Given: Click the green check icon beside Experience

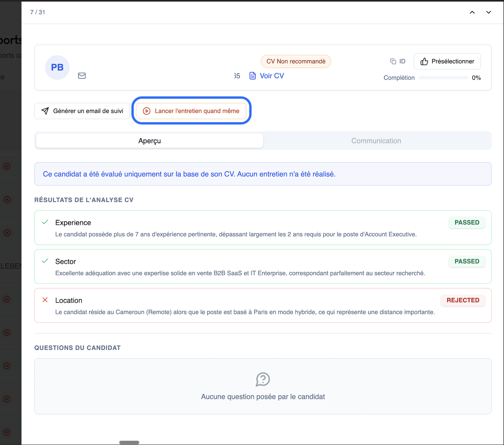Looking at the screenshot, I should click(x=45, y=222).
